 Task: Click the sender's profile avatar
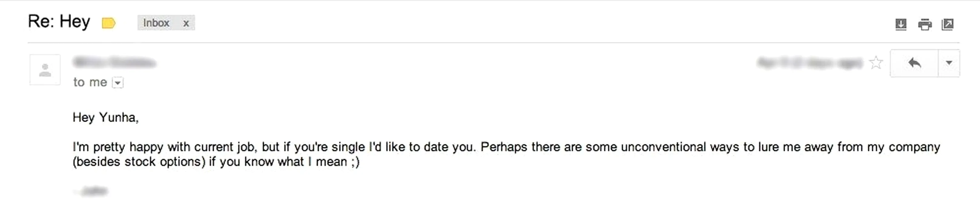coord(45,70)
